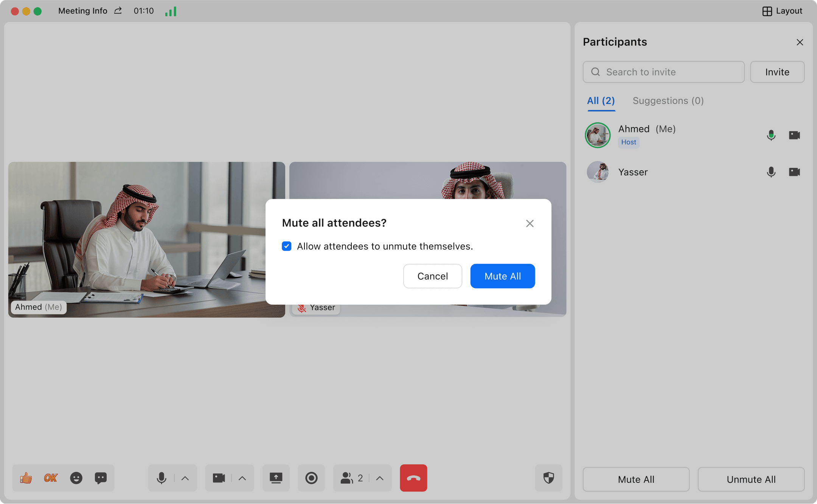Confirm with the blue Mute All button
817x504 pixels.
pos(502,276)
